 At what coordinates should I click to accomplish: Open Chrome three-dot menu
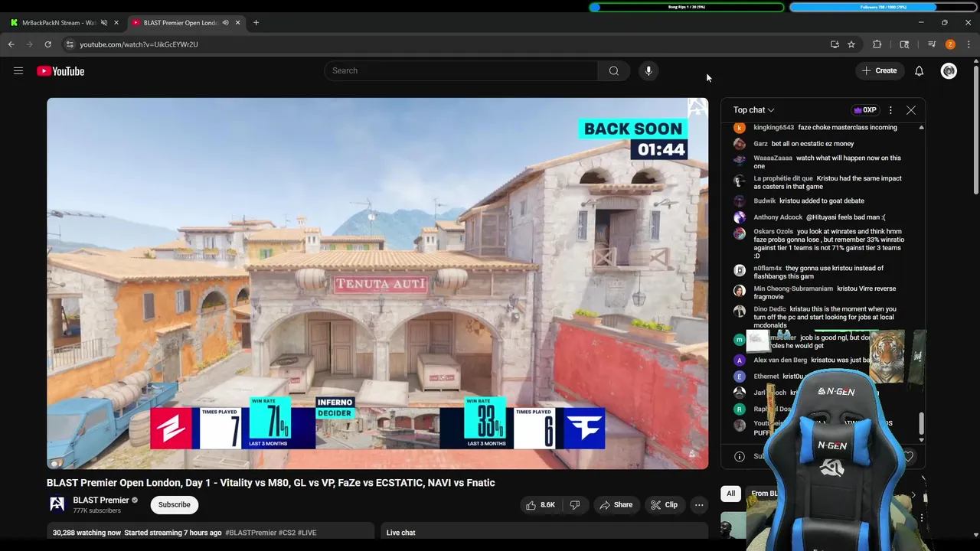[969, 44]
